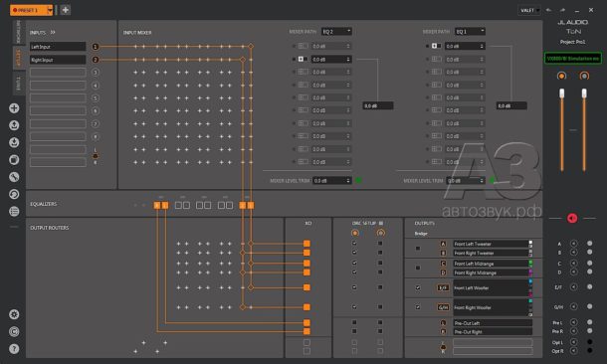
Task: Select the PRESET 1 button
Action: pyautogui.click(x=29, y=10)
